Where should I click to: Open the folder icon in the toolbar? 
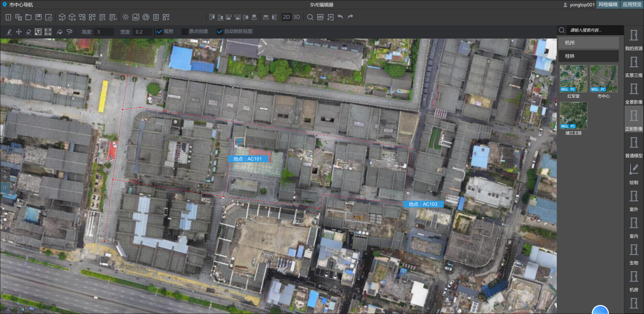29,17
